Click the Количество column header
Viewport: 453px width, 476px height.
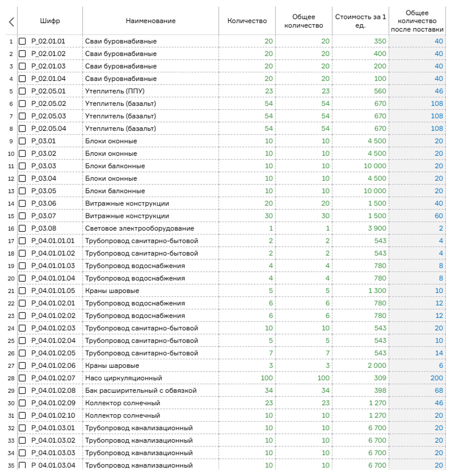click(247, 21)
